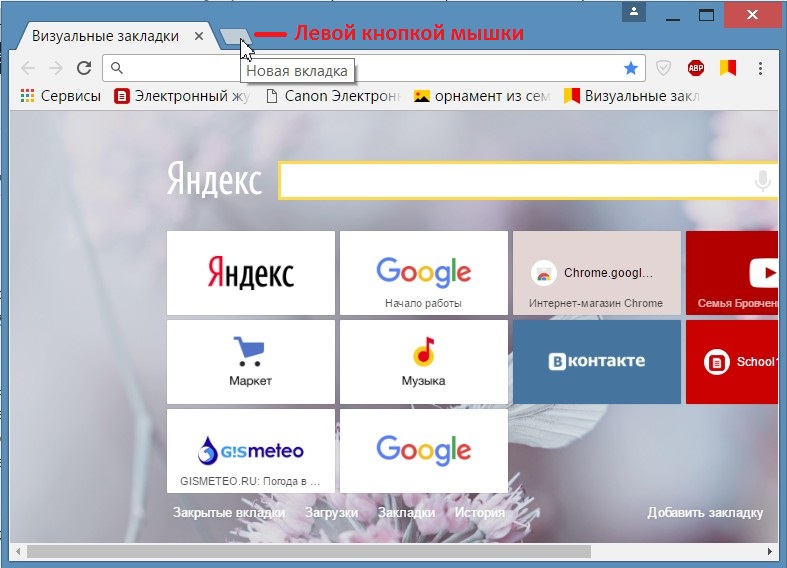Image resolution: width=787 pixels, height=568 pixels.
Task: Open the ВКонтакте tile
Action: pyautogui.click(x=597, y=362)
